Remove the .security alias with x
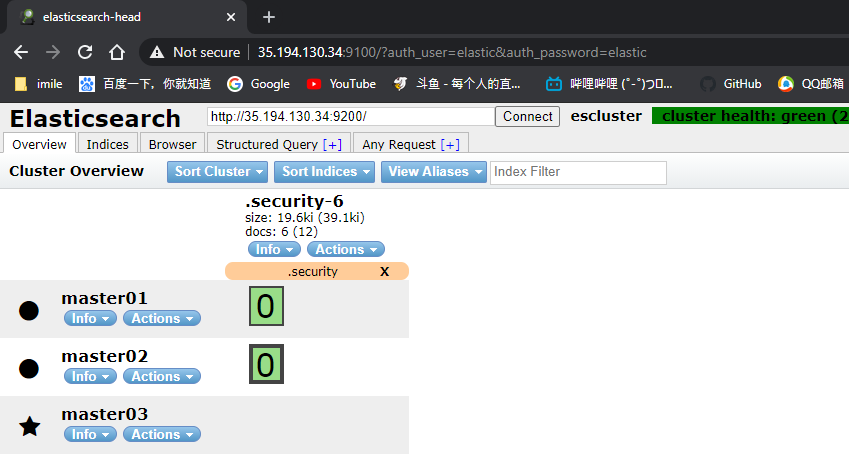 coord(384,271)
